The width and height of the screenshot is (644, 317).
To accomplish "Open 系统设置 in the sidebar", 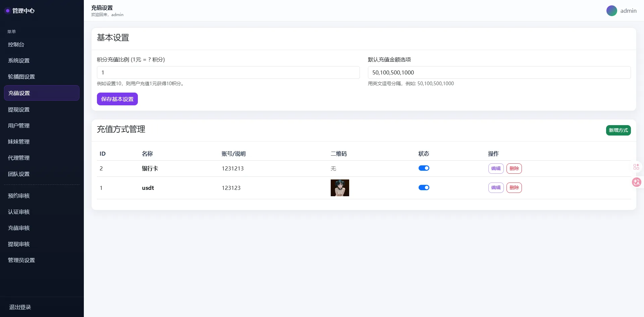I will point(19,61).
